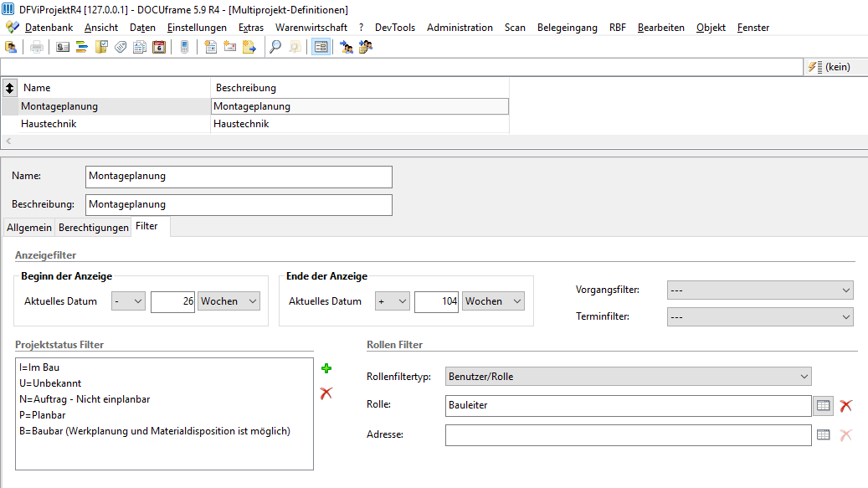Click the Gantt bars project icon
The image size is (868, 488).
[x=82, y=47]
